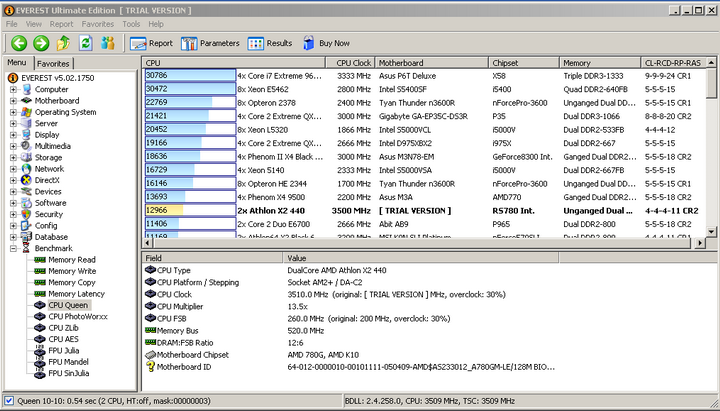Click the CPU Multiplier field row
Viewport: 720px width, 411px height.
[x=226, y=306]
